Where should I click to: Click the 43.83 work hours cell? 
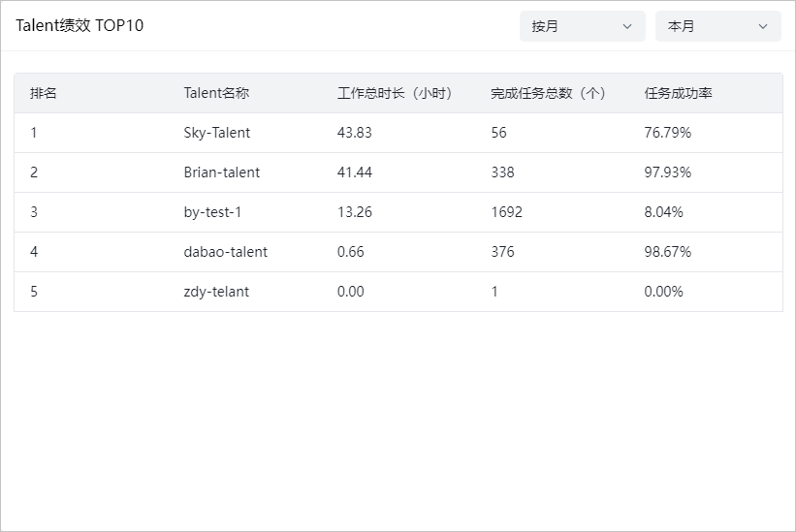click(354, 133)
